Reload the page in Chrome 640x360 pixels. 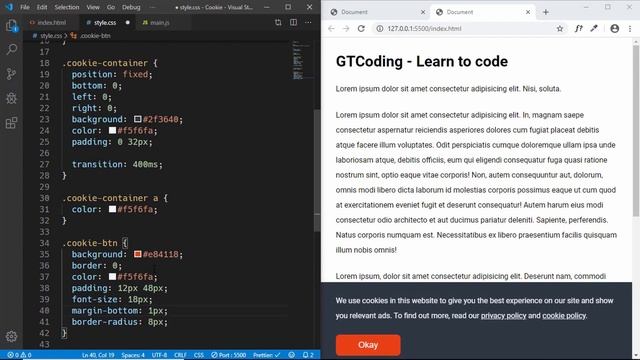(361, 29)
